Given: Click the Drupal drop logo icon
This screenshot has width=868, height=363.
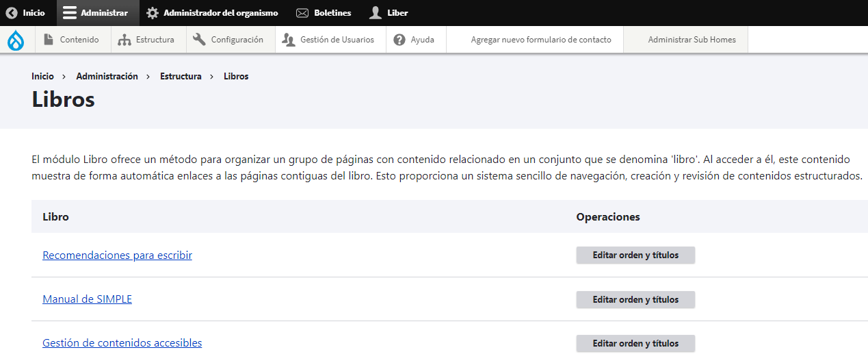Looking at the screenshot, I should click(15, 40).
